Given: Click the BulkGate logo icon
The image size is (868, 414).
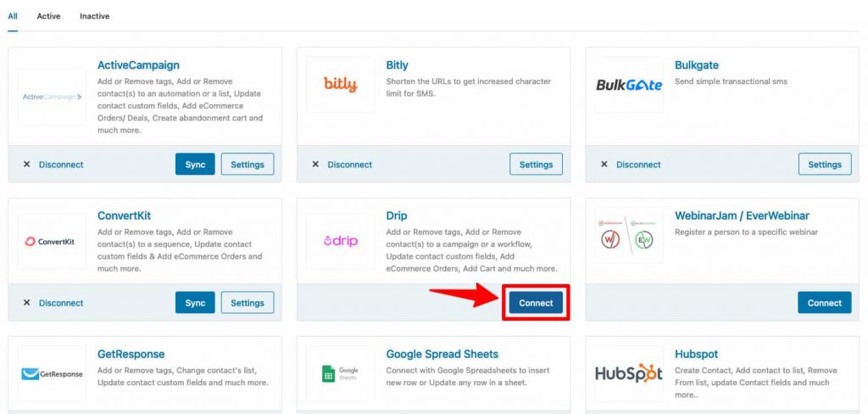Looking at the screenshot, I should click(629, 85).
